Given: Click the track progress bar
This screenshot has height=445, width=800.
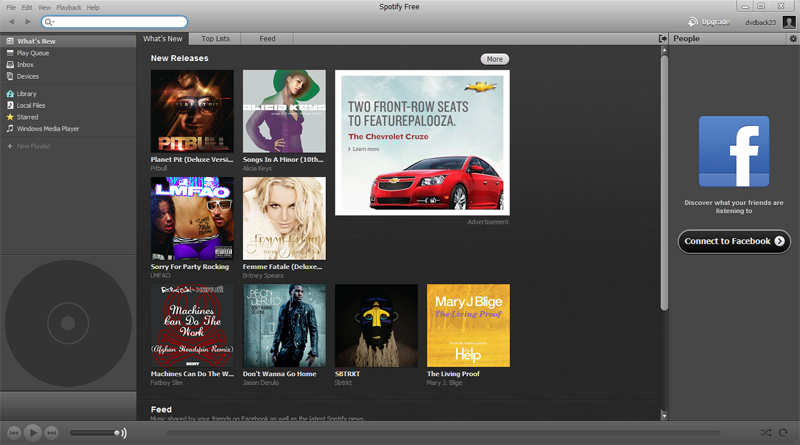Looking at the screenshot, I should pos(443,433).
